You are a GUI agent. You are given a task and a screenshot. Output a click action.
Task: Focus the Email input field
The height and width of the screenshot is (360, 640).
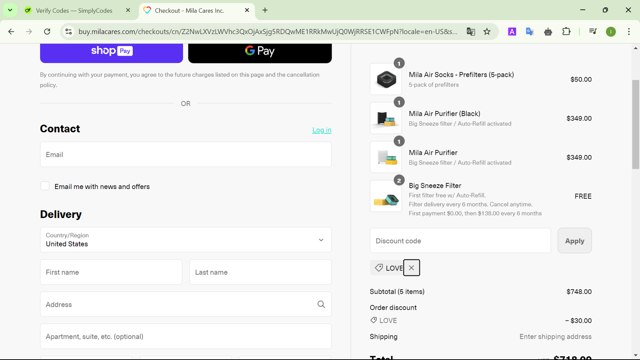[186, 155]
